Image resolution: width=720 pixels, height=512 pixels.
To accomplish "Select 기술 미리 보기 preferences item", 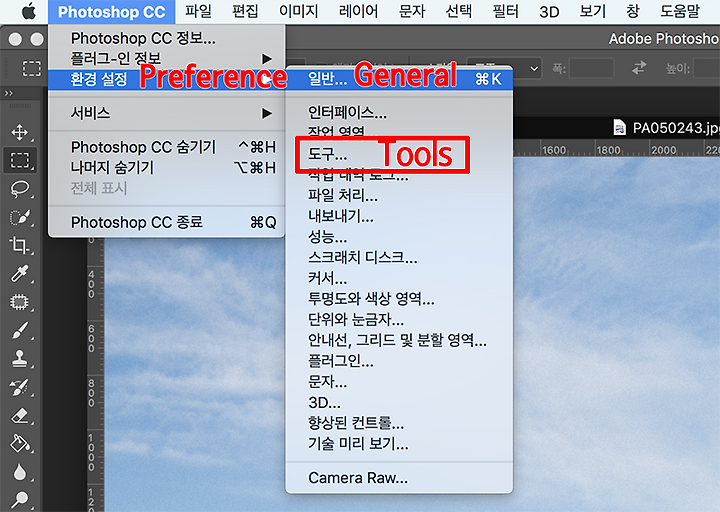I will coord(399,444).
